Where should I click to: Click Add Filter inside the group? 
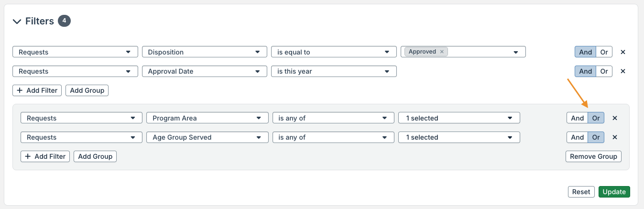(45, 156)
